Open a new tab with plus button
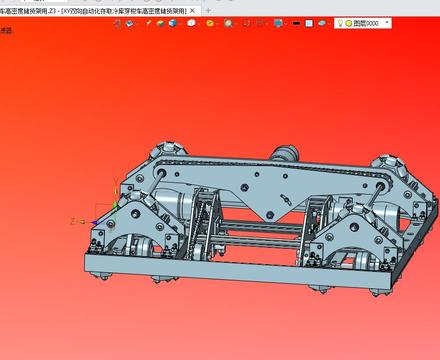Screen dimensions: 440x360 [x=208, y=11]
